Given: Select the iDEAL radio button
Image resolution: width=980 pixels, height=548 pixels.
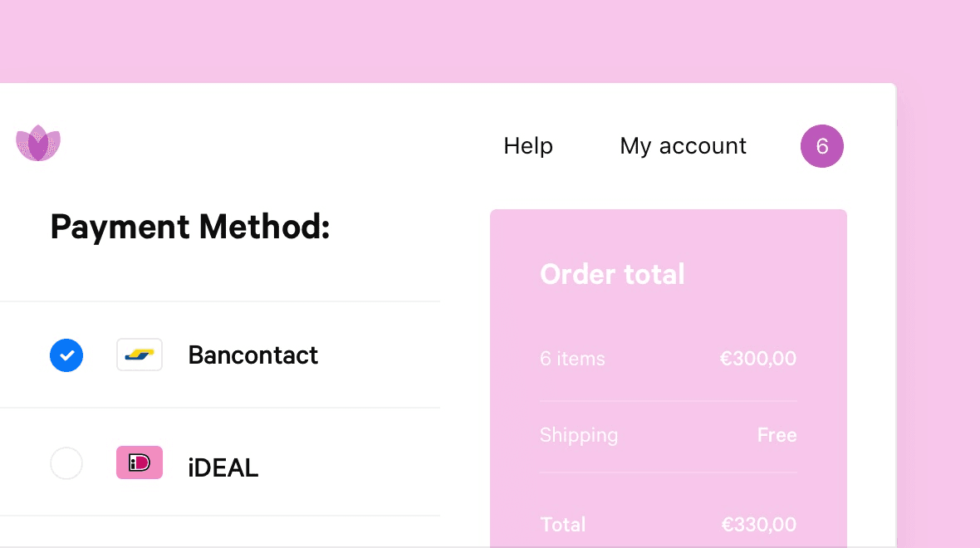Looking at the screenshot, I should 66,463.
